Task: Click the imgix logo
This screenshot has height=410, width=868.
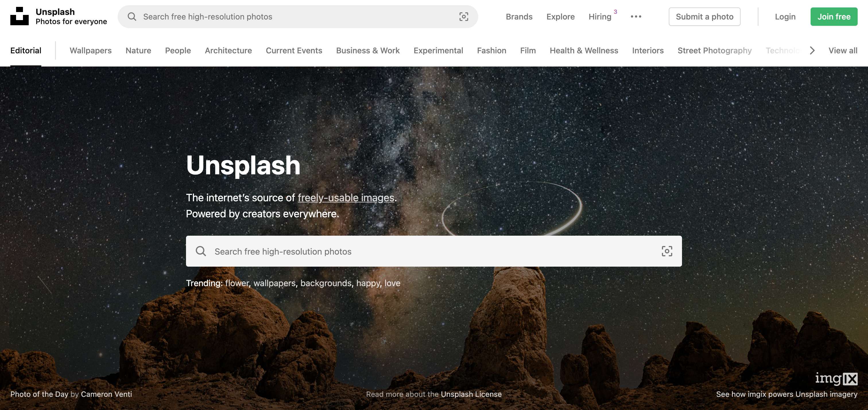Action: pos(836,379)
